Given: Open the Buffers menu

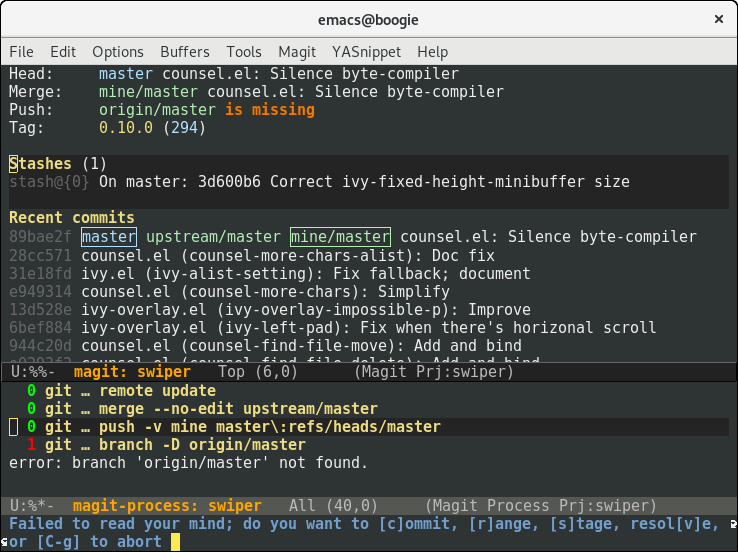Looking at the screenshot, I should [x=185, y=51].
